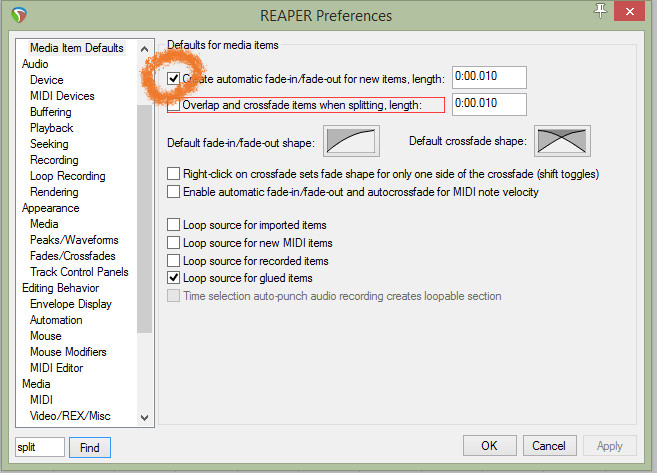Viewport: 657px width, 473px height.
Task: Enable automatic fade for MIDI note velocity
Action: point(173,191)
